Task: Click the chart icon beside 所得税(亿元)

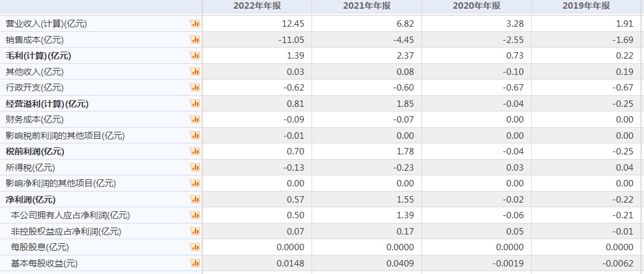Action: 195,168
